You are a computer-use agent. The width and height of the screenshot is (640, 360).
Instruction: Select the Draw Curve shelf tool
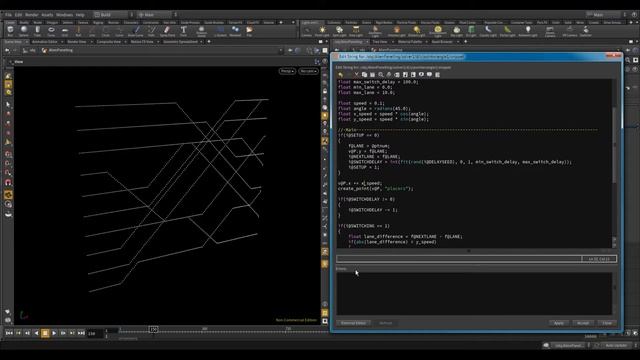136,31
